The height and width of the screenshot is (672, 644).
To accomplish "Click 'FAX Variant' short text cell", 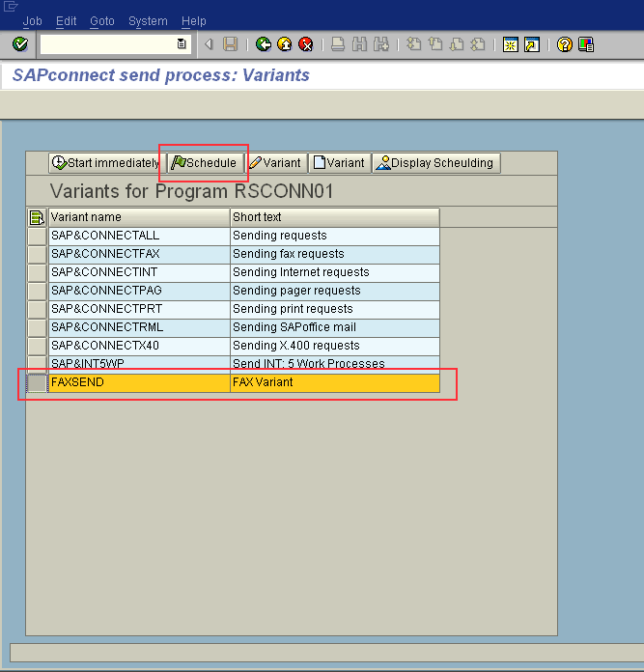I will (x=335, y=382).
